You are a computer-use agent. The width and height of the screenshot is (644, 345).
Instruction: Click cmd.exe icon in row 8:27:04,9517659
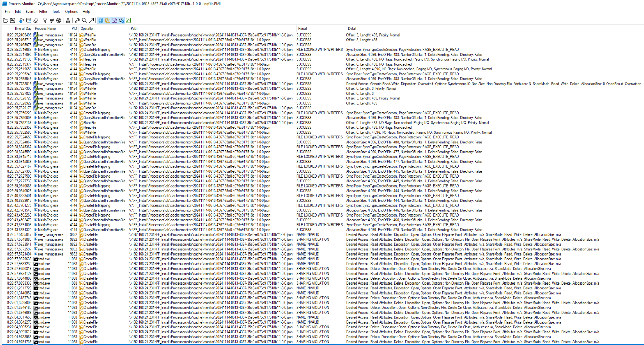click(x=35, y=317)
